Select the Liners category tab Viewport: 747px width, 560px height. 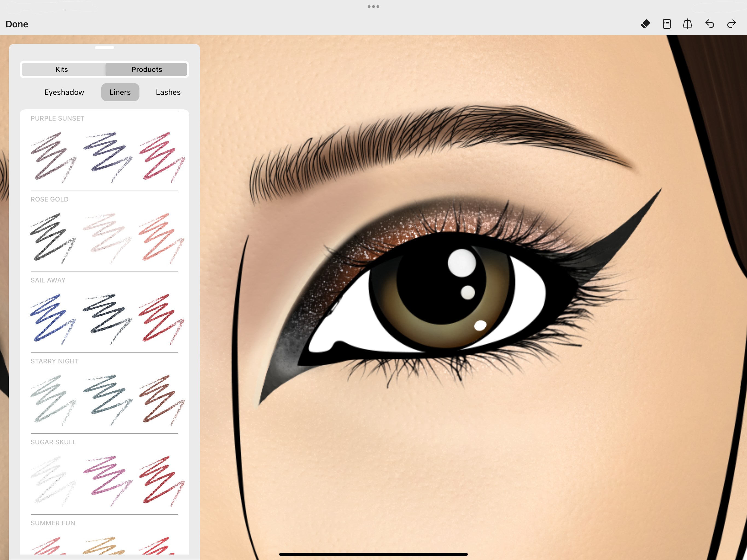click(120, 92)
